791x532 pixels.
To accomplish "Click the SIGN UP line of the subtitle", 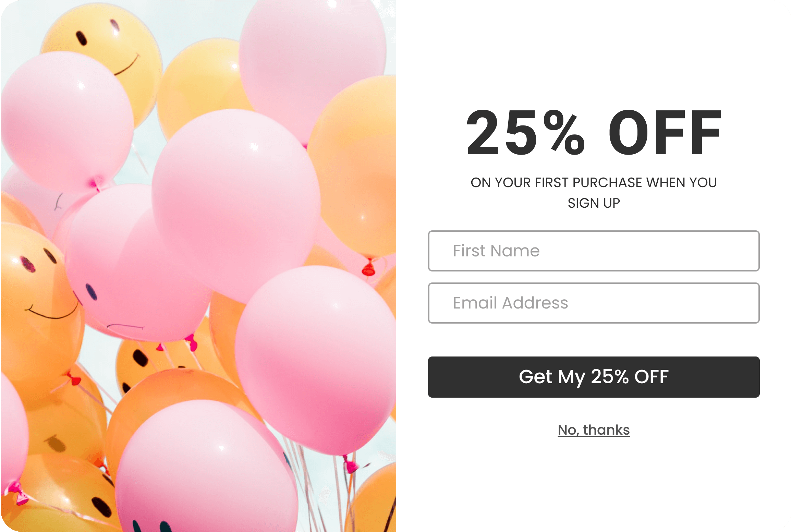I will click(x=594, y=203).
